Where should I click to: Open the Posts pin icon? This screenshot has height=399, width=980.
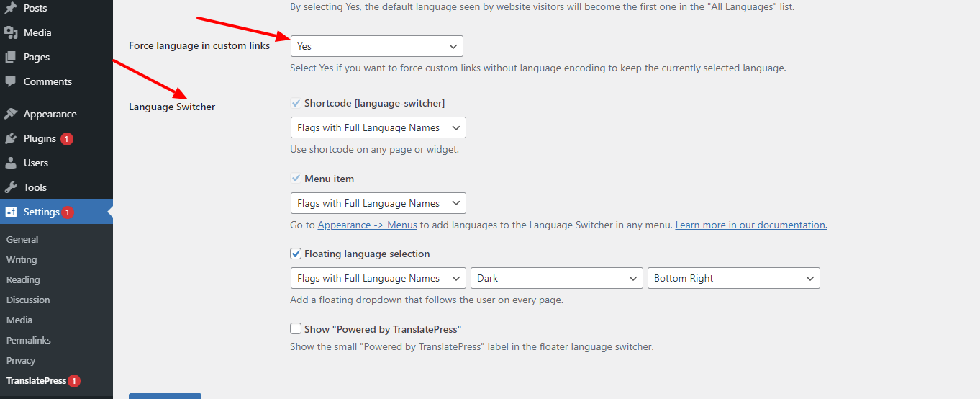11,8
